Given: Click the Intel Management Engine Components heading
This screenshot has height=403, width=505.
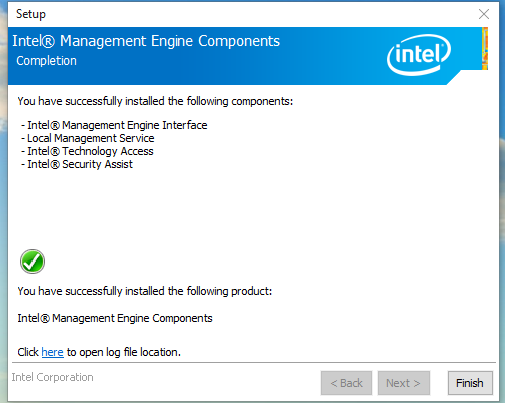Looking at the screenshot, I should 146,41.
